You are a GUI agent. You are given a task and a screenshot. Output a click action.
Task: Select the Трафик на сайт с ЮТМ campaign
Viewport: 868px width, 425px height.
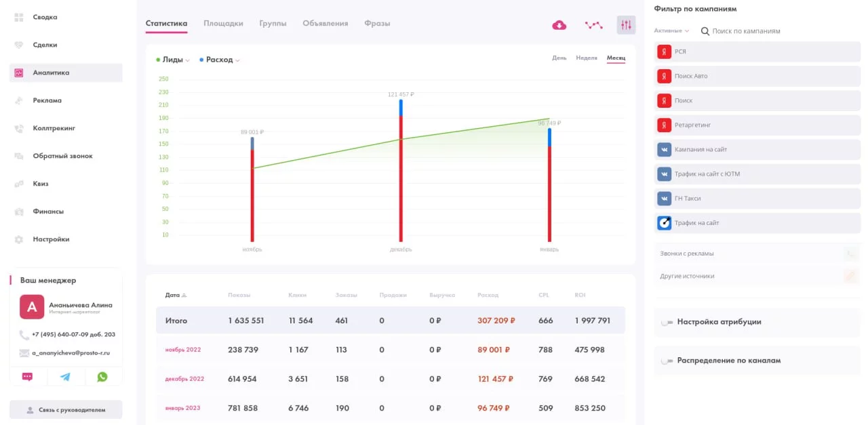[757, 174]
